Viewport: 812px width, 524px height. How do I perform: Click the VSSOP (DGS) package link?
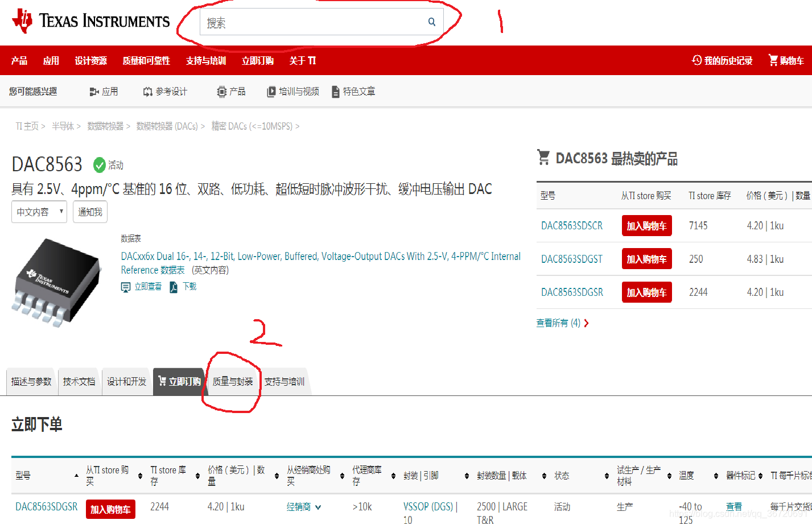pyautogui.click(x=428, y=506)
